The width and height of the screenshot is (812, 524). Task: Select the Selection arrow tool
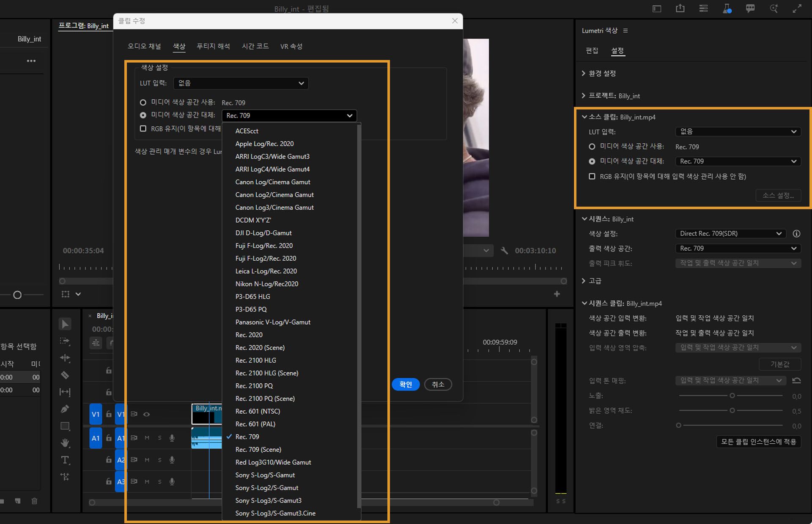pos(65,324)
